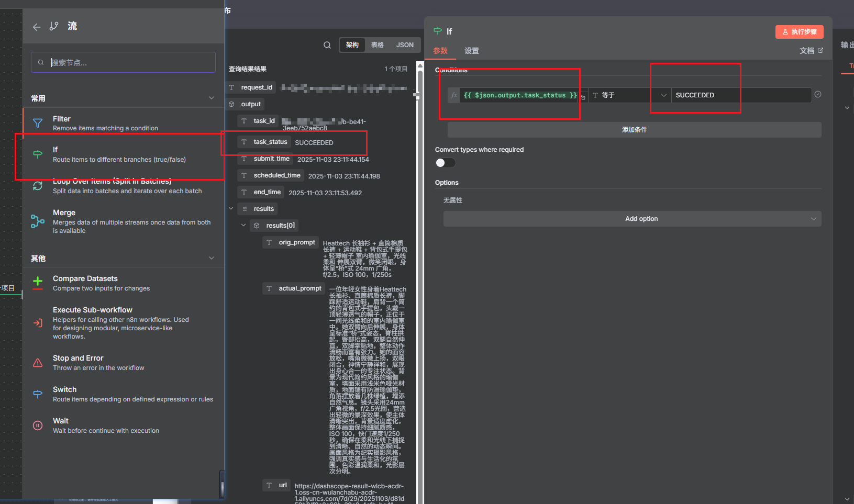Viewport: 854px width, 504px height.
Task: Click the SUCCEEDED value field
Action: coord(741,95)
